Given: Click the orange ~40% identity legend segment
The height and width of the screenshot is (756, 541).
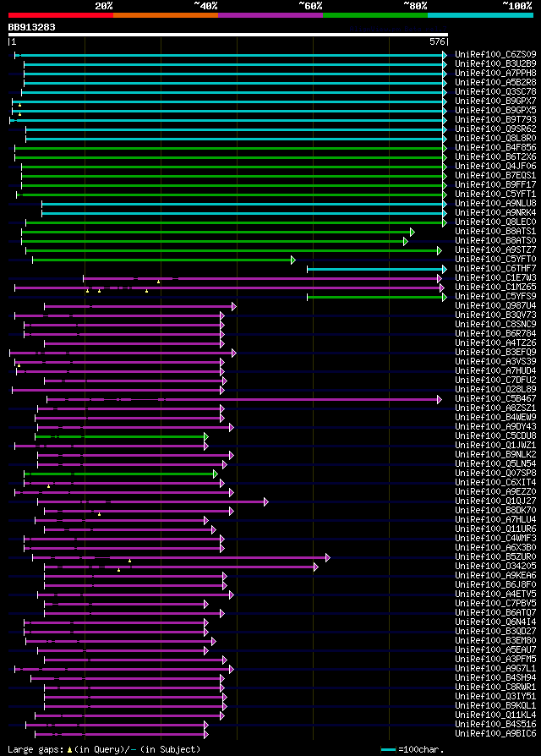Looking at the screenshot, I should click(x=166, y=15).
